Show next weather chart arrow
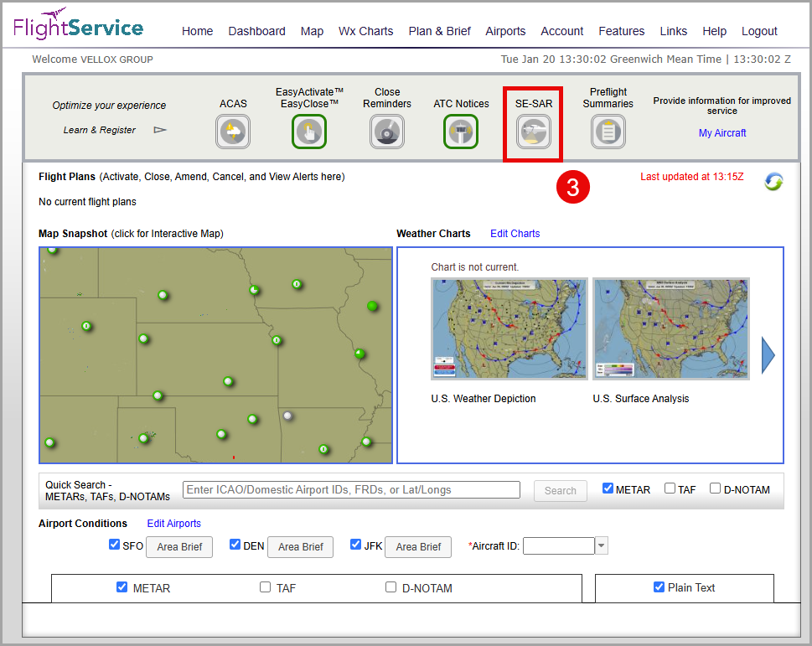The width and height of the screenshot is (812, 646). [x=768, y=356]
